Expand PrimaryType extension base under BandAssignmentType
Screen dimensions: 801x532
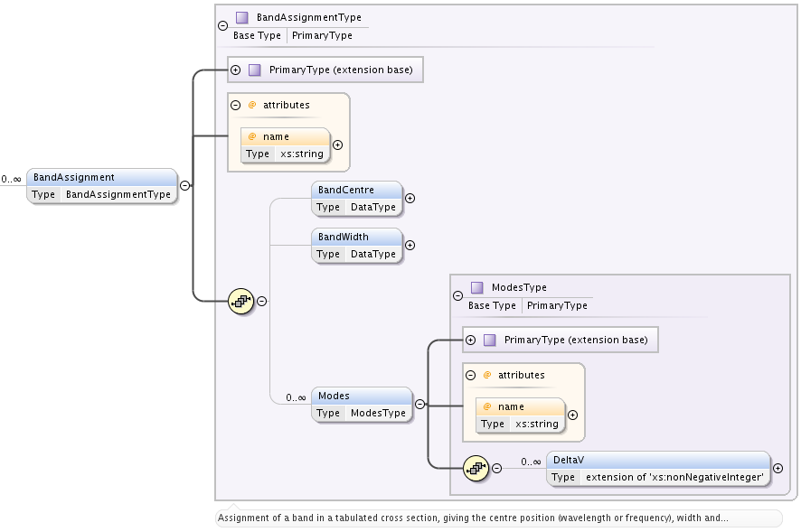pos(235,70)
